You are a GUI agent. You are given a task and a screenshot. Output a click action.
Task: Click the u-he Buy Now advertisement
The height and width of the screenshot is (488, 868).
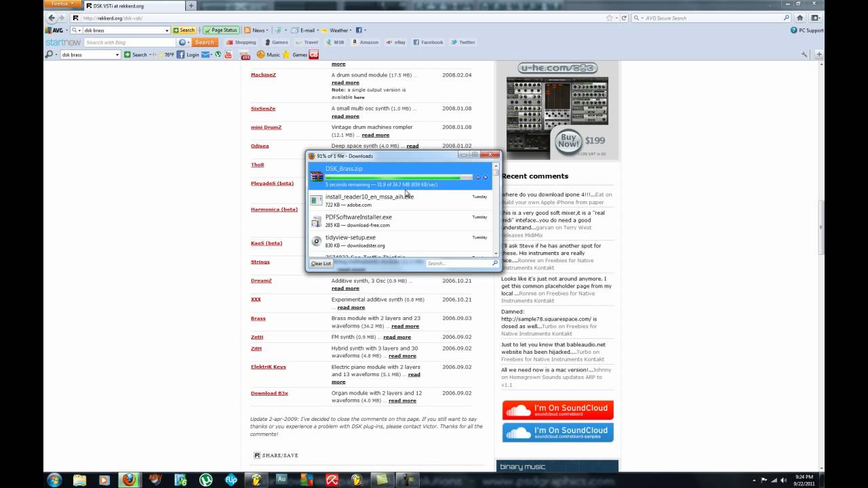557,110
